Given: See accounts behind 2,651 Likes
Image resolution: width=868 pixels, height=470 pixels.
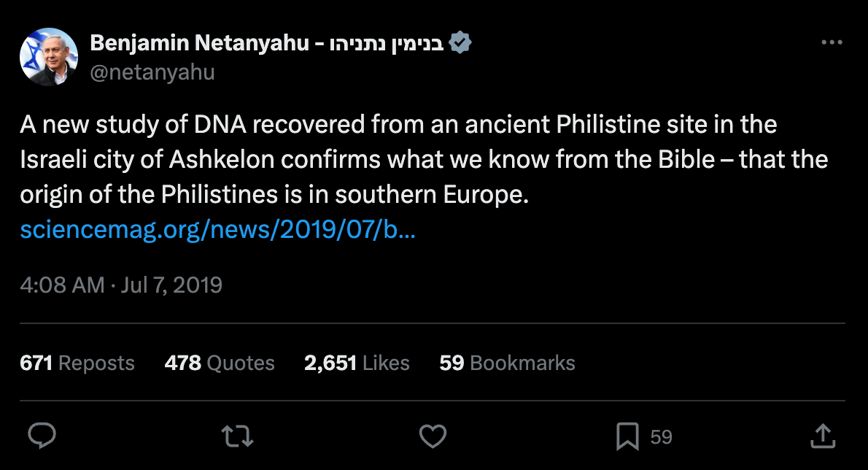Looking at the screenshot, I should 357,363.
